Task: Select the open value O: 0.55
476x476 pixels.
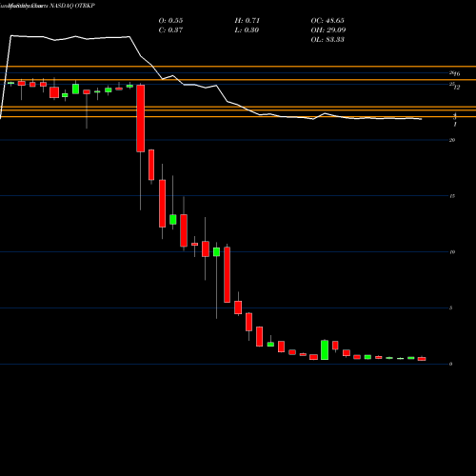Action: [x=170, y=21]
